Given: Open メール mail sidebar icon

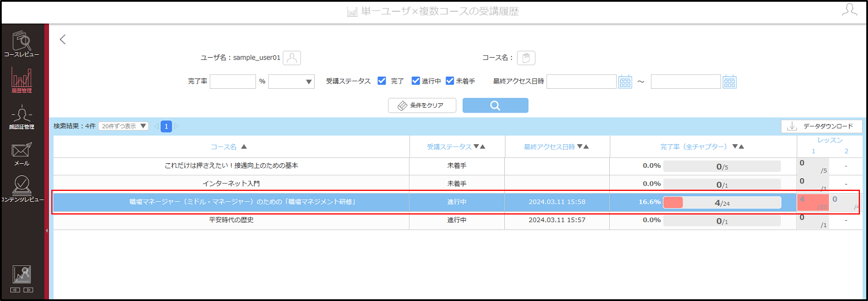Looking at the screenshot, I should (x=22, y=153).
